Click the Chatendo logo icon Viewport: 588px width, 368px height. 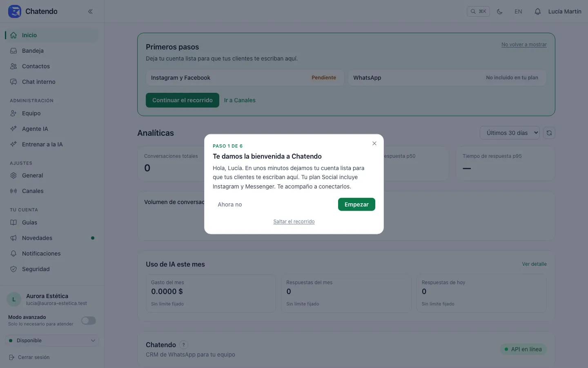[x=15, y=11]
